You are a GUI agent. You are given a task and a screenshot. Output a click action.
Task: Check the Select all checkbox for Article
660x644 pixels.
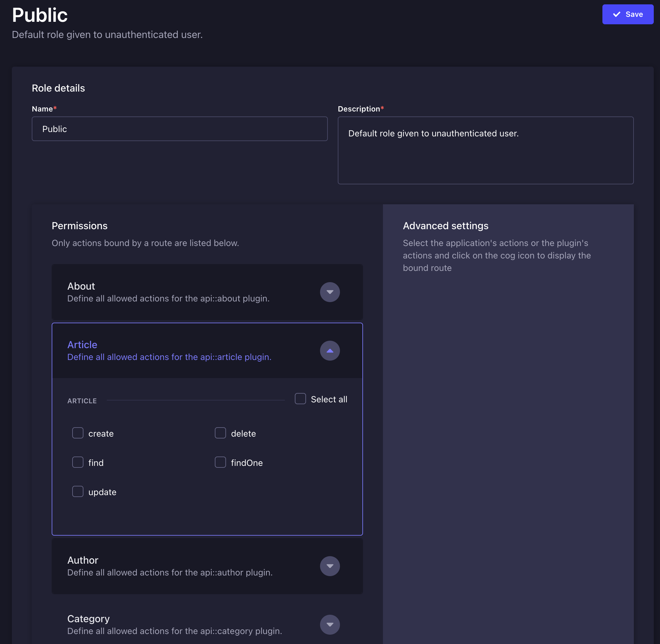[300, 399]
